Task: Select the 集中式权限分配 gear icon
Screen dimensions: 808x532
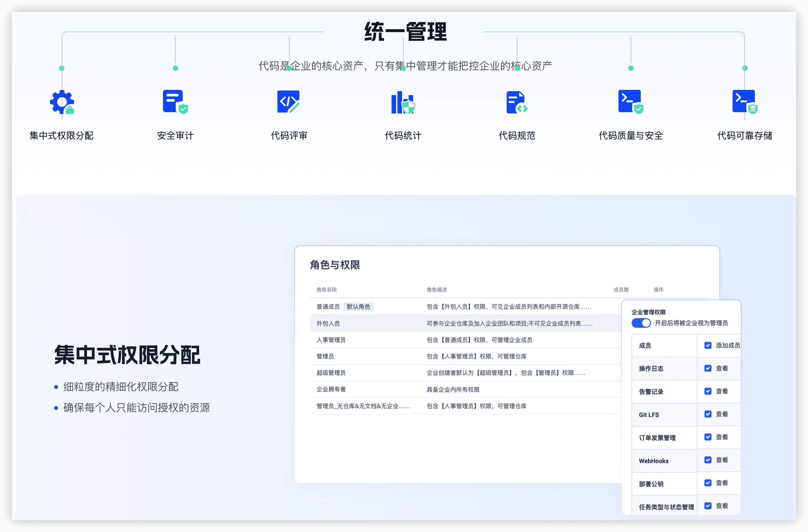Action: [62, 103]
